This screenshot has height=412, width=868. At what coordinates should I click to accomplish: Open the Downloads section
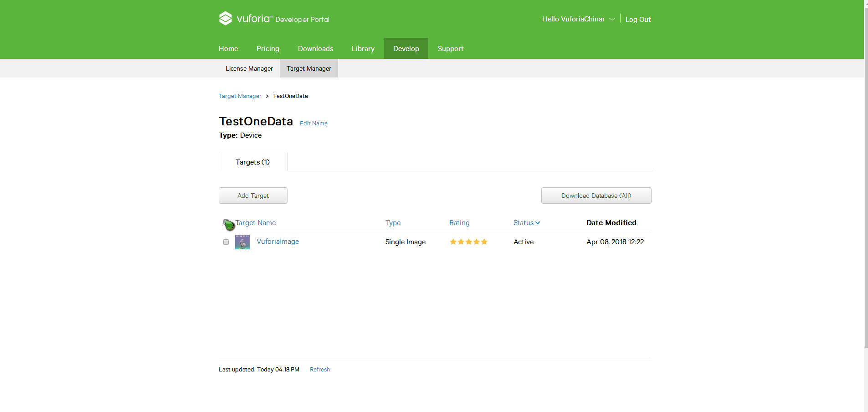pos(316,48)
